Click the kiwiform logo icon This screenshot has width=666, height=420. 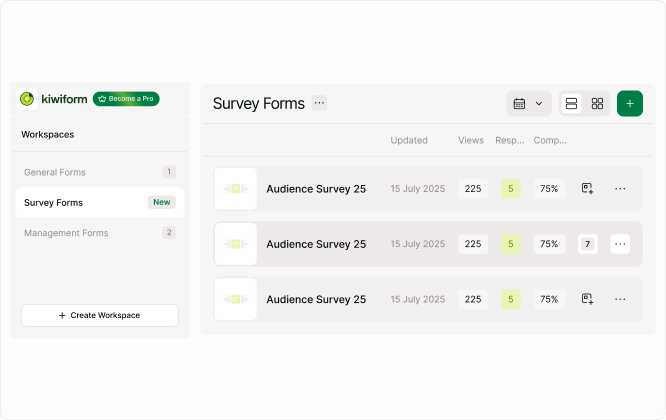[27, 99]
